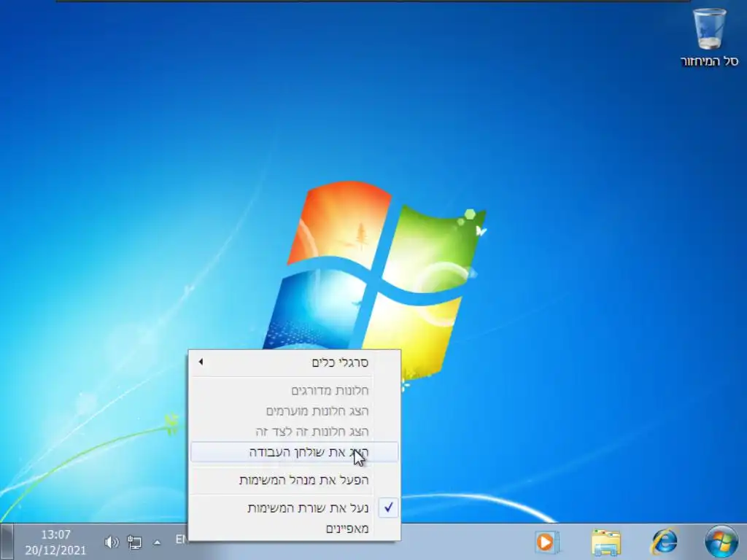Open Windows Explorer folder icon on taskbar
The image size is (747, 560).
pyautogui.click(x=605, y=542)
